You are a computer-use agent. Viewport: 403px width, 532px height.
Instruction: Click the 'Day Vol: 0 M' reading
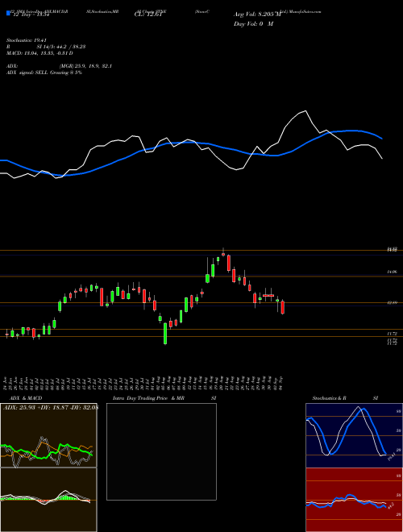pos(253,24)
